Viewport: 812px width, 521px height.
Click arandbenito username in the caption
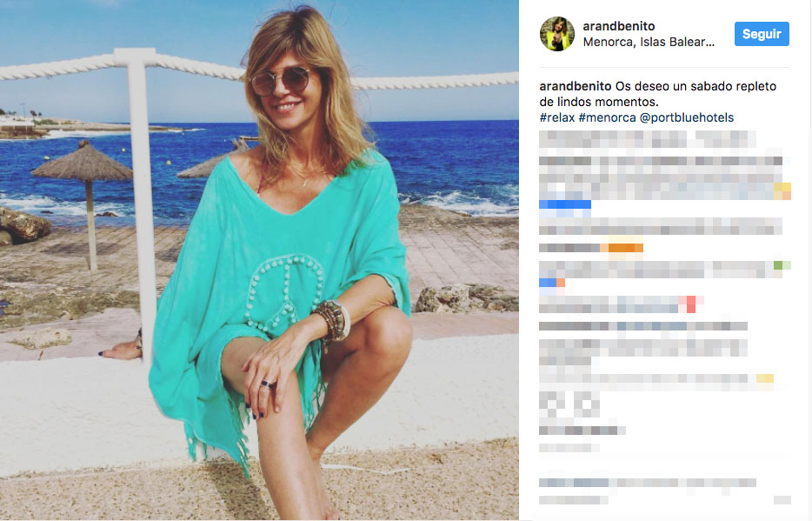click(x=576, y=86)
